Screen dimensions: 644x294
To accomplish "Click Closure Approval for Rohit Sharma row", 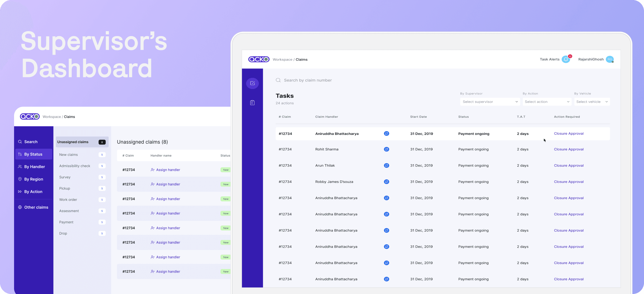I will pos(568,149).
